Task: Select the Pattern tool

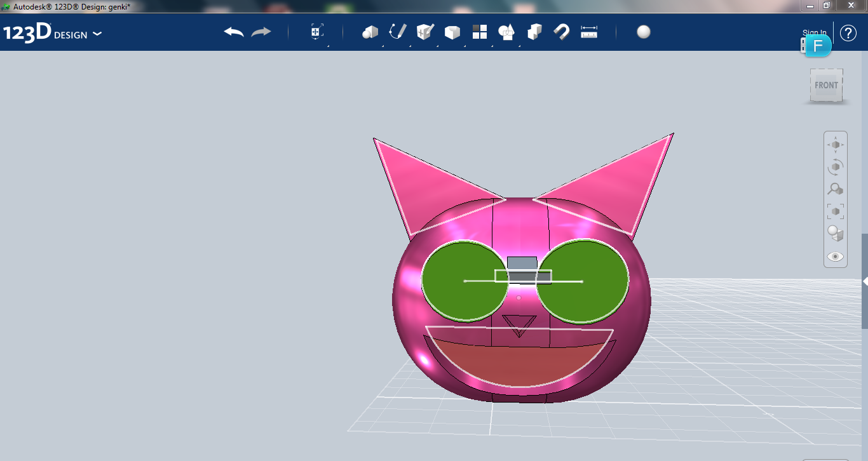Action: pos(480,32)
